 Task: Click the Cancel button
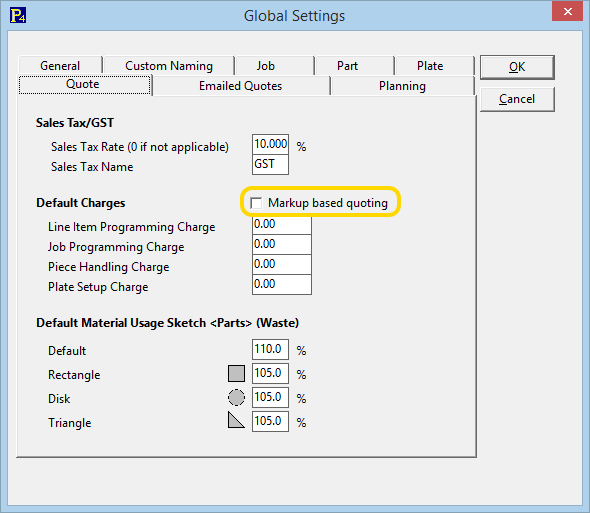[x=517, y=99]
